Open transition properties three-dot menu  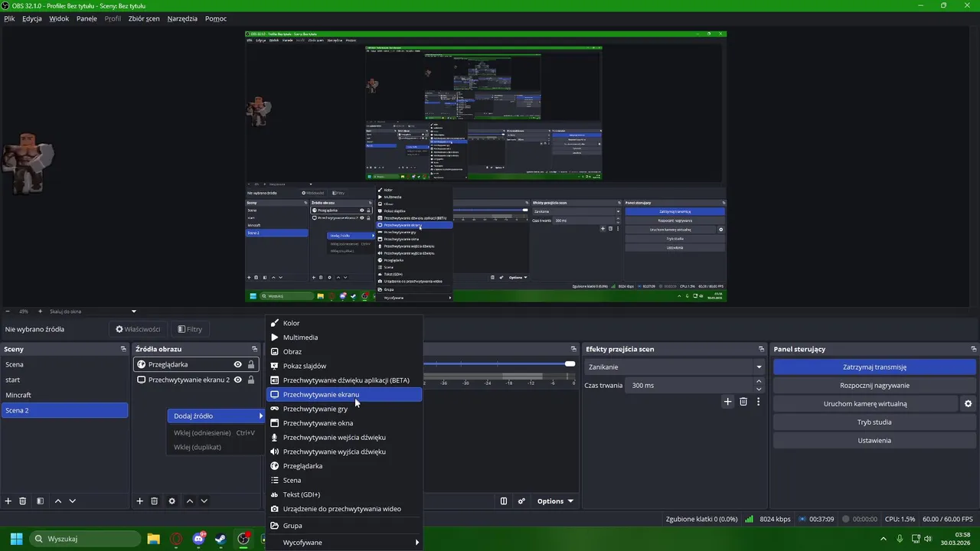tap(758, 402)
